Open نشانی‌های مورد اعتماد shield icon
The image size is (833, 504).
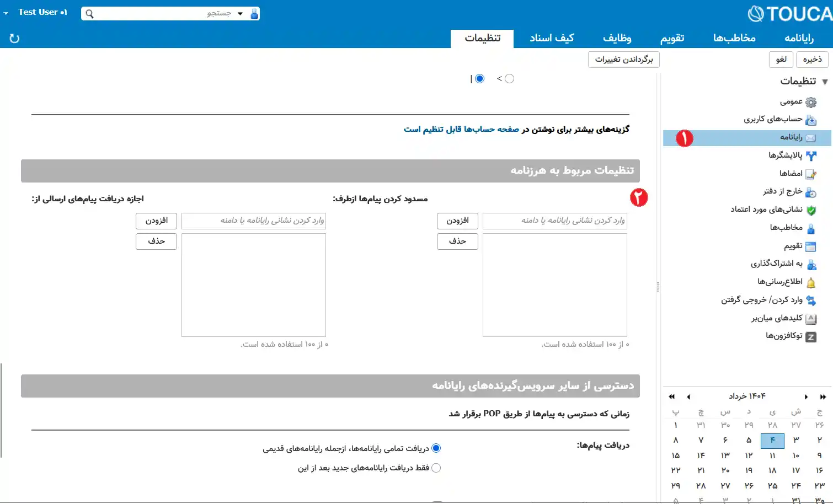tap(810, 210)
